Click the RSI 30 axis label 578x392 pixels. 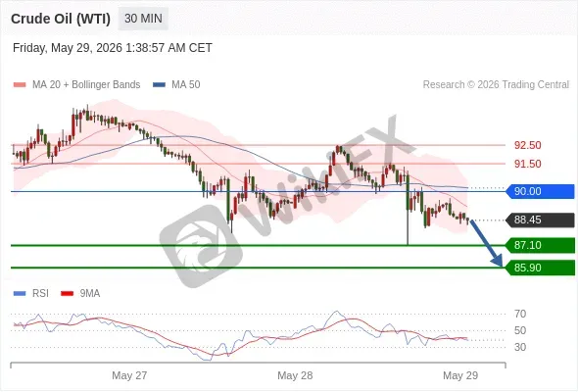[520, 347]
